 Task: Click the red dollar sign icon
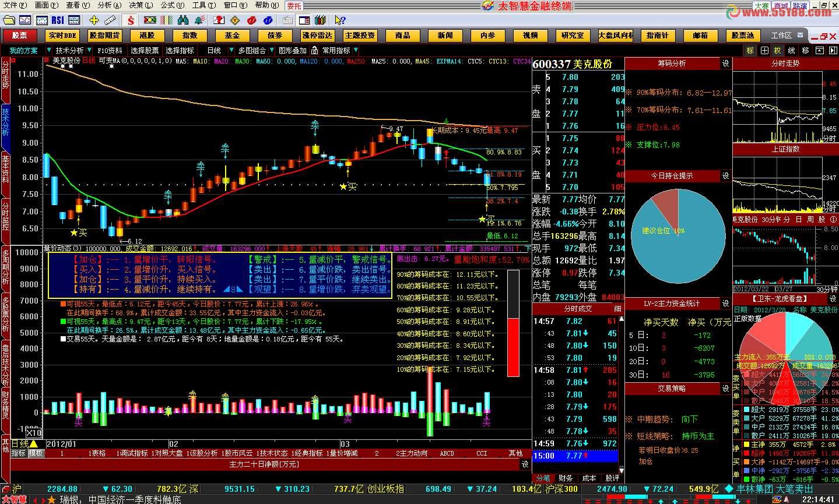(131, 20)
